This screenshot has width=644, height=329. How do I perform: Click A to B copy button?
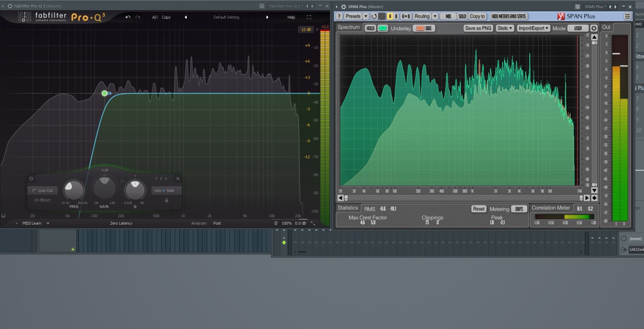[x=407, y=16]
